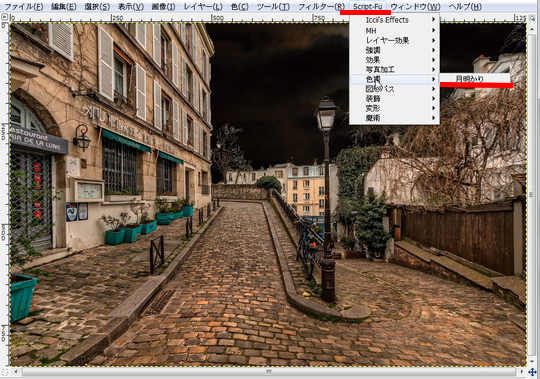Open the ファイル(F) menu
This screenshot has width=540, height=379.
(24, 7)
